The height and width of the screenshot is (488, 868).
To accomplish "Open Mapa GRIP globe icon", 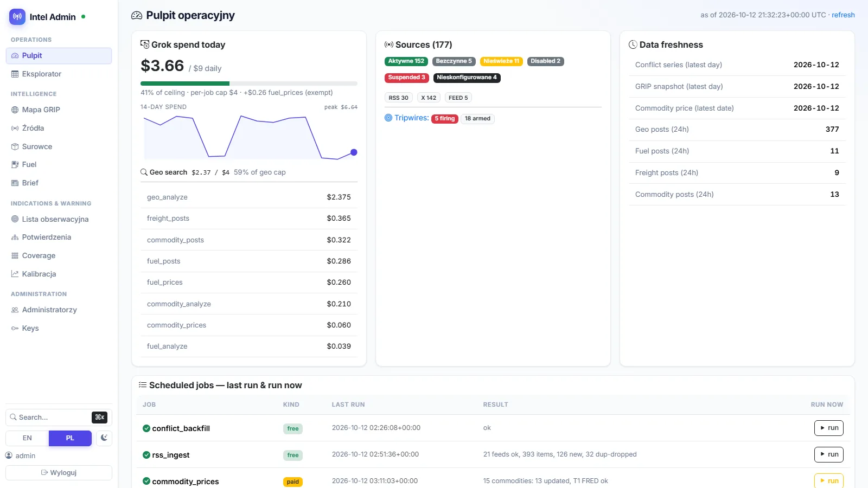I will pyautogui.click(x=15, y=110).
